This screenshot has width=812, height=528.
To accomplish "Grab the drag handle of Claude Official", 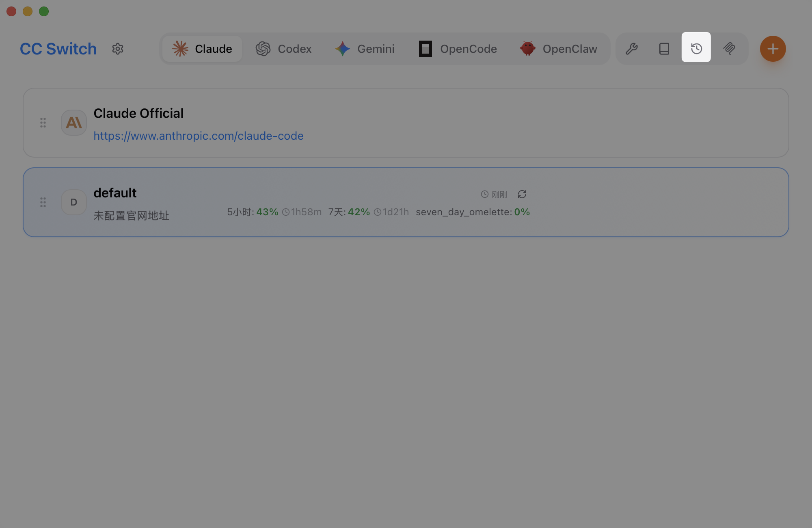I will [x=43, y=123].
